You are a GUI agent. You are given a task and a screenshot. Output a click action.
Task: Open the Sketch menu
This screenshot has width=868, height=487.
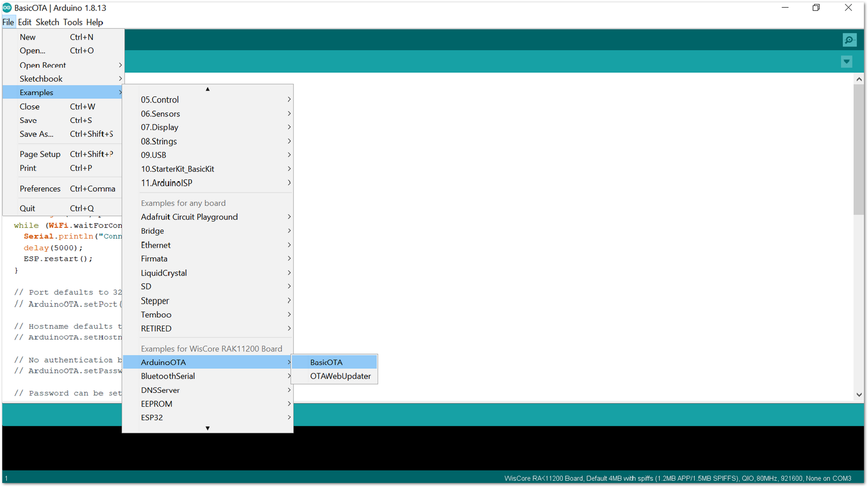pyautogui.click(x=47, y=22)
